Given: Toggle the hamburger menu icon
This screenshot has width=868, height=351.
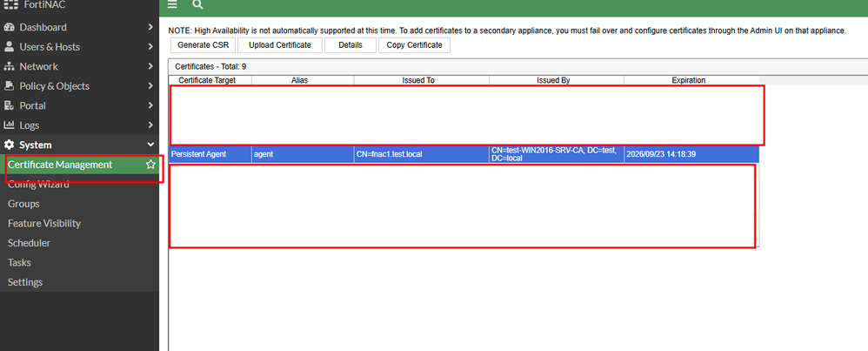Looking at the screenshot, I should (172, 5).
